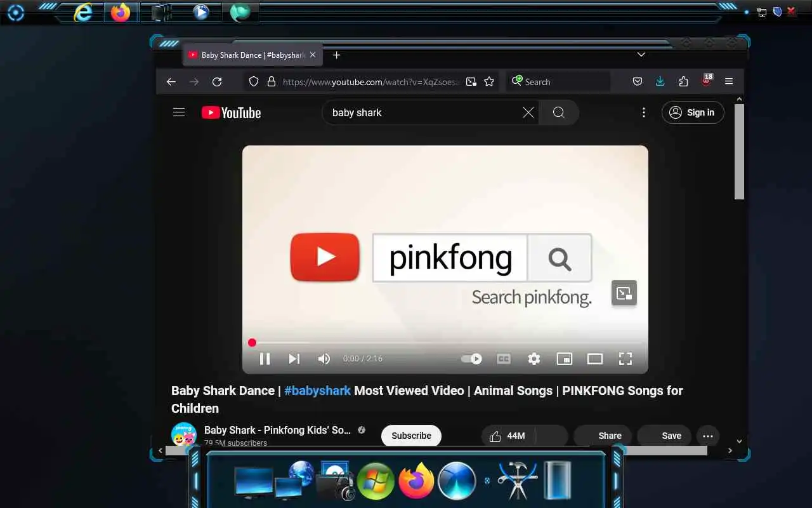This screenshot has height=508, width=812.
Task: Save the video to a playlist
Action: [665, 436]
